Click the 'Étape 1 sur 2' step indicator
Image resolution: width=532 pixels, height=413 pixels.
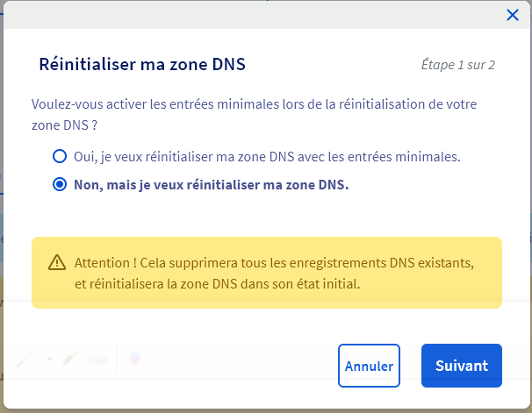pos(458,65)
